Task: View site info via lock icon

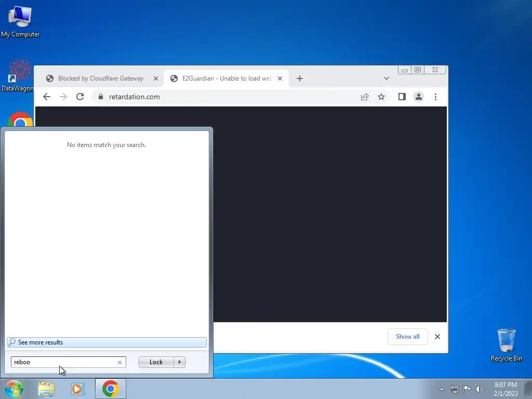Action: [100, 97]
